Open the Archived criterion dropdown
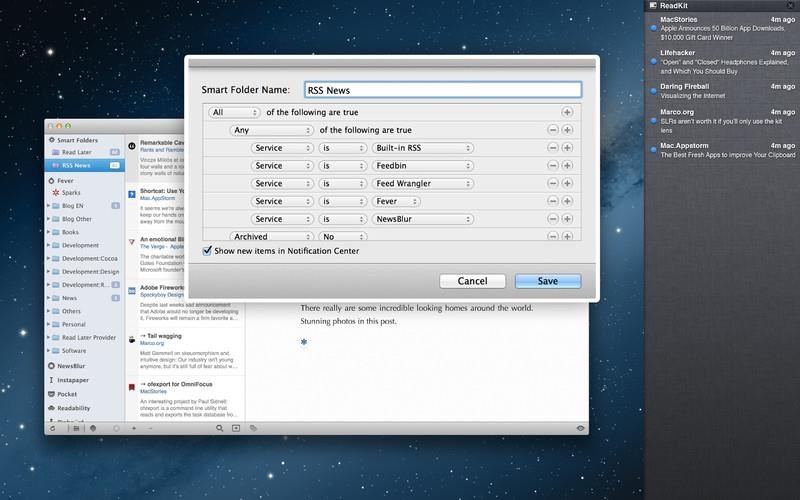The image size is (800, 500). point(271,236)
